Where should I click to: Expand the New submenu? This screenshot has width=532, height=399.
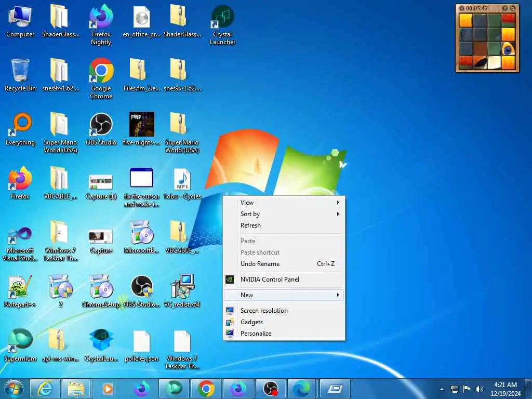(284, 295)
